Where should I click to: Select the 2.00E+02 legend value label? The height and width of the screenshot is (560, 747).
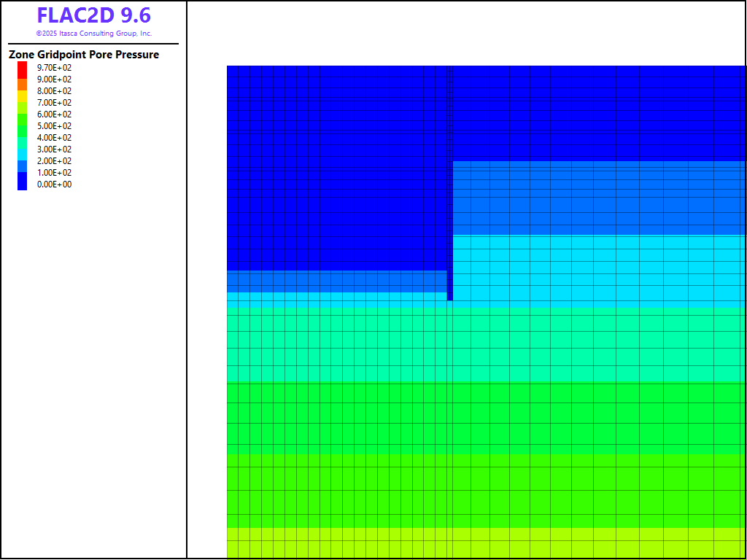coord(54,161)
